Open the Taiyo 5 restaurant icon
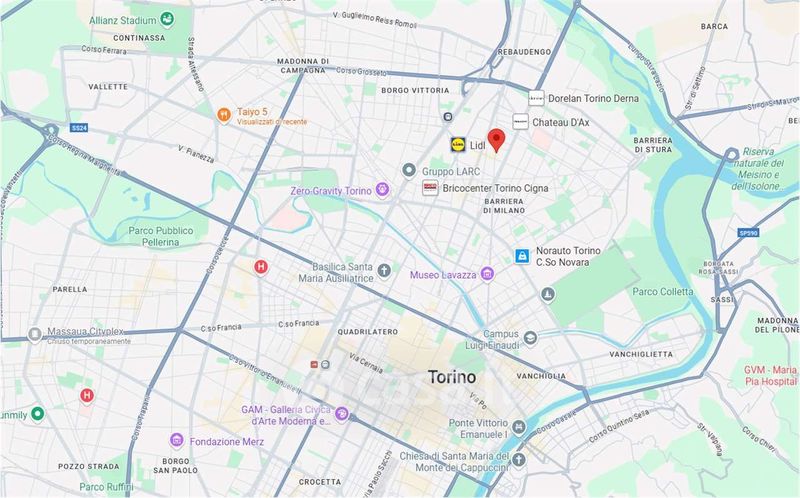 (224, 115)
